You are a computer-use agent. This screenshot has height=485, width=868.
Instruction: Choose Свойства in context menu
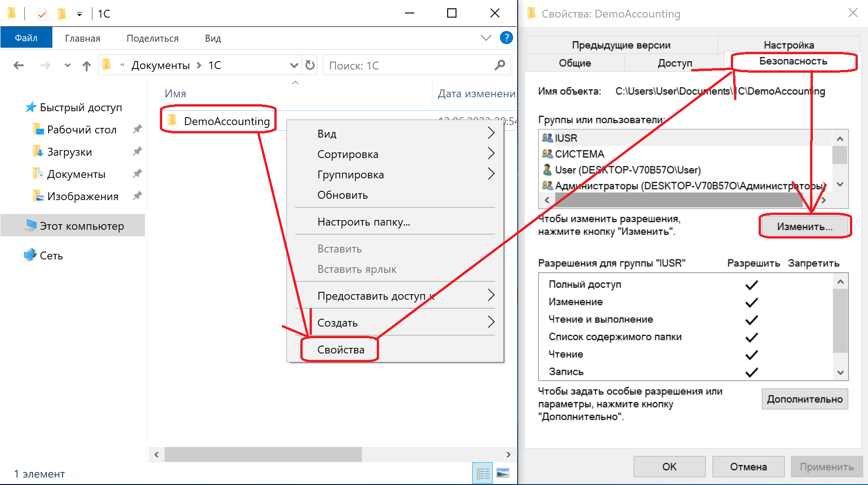coord(395,349)
